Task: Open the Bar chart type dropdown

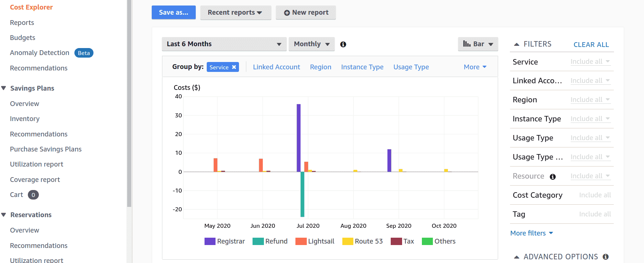Action: pos(478,44)
